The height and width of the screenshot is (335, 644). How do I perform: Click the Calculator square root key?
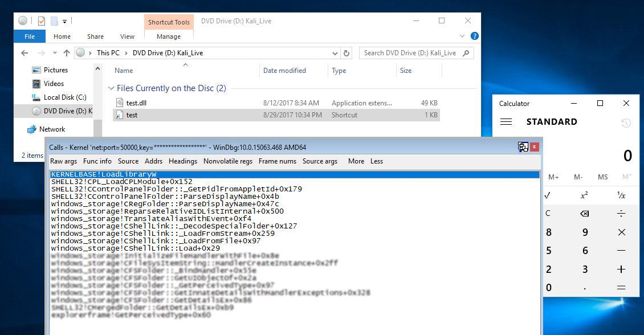(547, 195)
